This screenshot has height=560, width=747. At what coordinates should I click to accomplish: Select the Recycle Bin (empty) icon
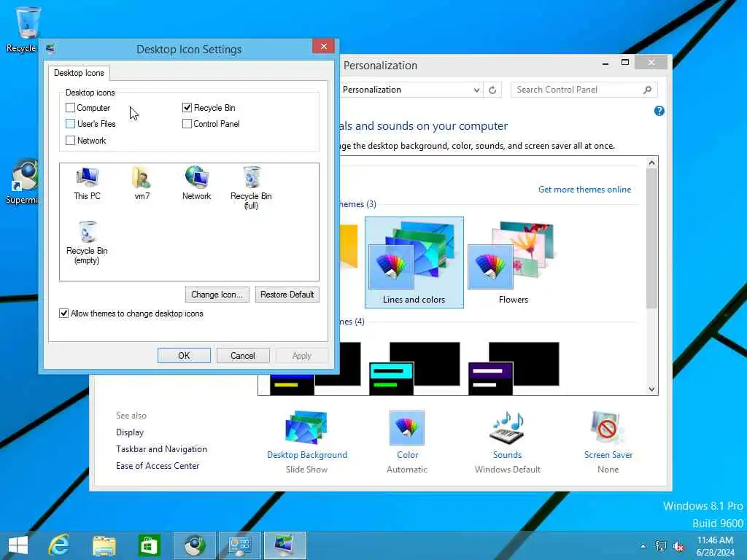pos(88,242)
